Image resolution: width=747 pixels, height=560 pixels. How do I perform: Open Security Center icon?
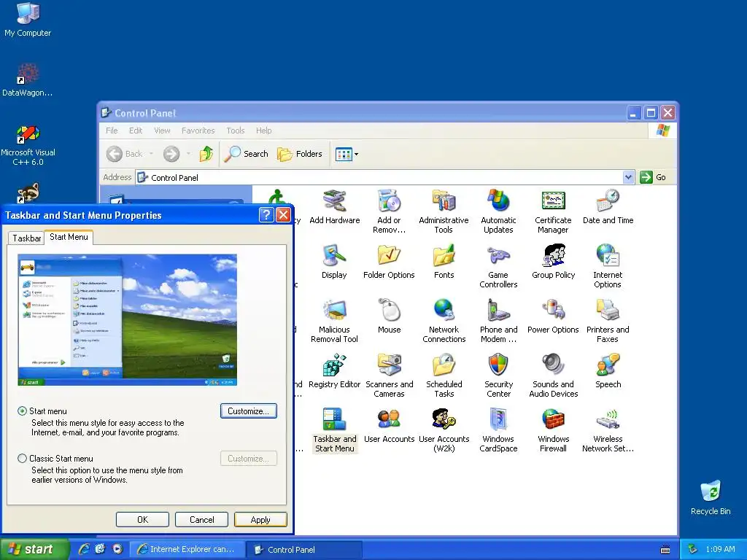pos(498,376)
